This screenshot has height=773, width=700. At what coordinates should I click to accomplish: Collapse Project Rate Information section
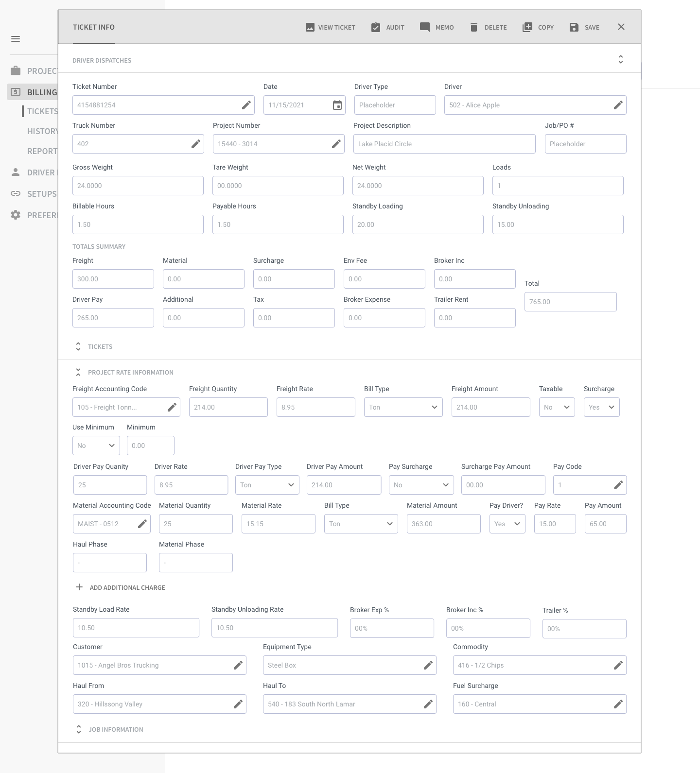tap(78, 372)
